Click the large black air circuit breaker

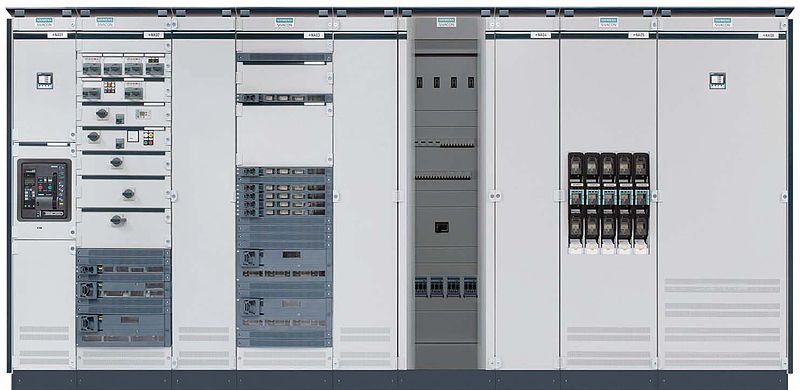click(44, 190)
